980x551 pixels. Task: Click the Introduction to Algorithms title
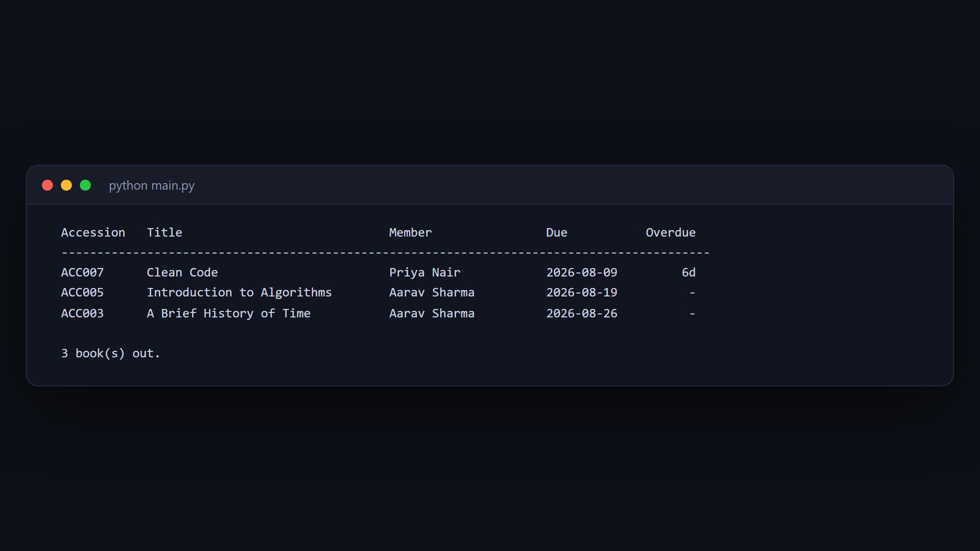tap(240, 292)
